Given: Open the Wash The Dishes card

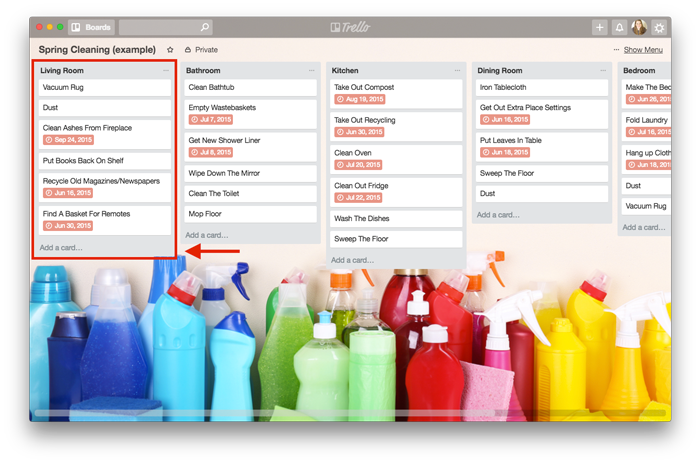Looking at the screenshot, I should pos(396,219).
